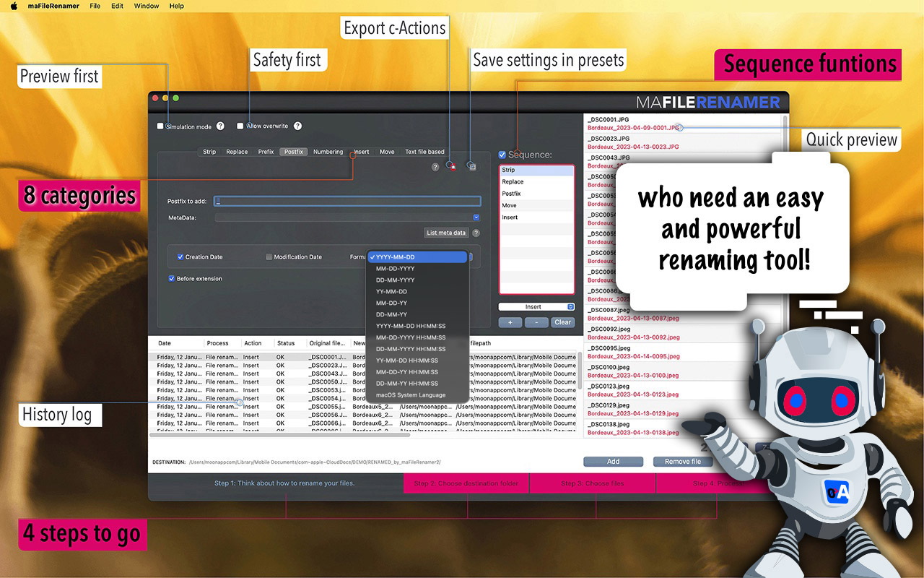Uncheck the Sequence checkbox

click(x=502, y=155)
